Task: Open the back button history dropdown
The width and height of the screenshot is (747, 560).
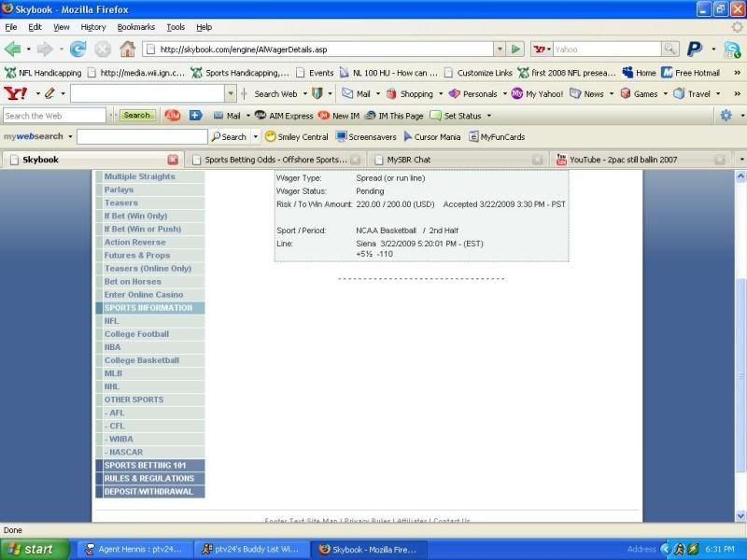Action: click(x=29, y=49)
